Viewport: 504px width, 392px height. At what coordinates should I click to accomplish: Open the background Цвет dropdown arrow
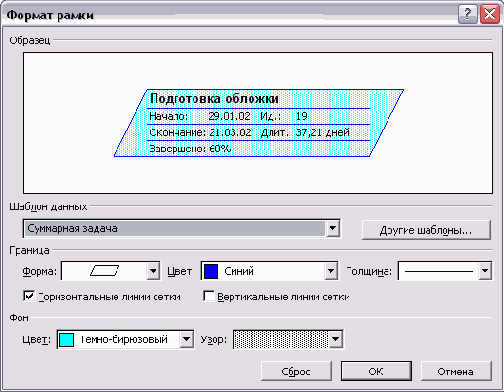click(x=187, y=340)
